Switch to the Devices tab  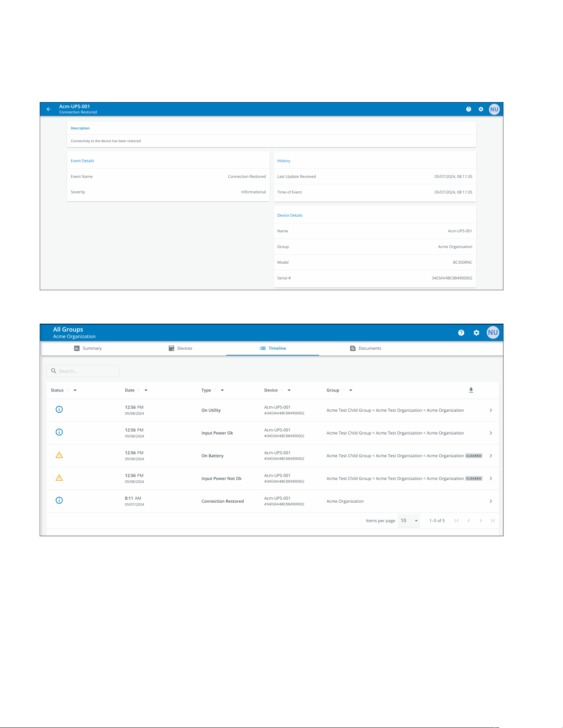180,348
